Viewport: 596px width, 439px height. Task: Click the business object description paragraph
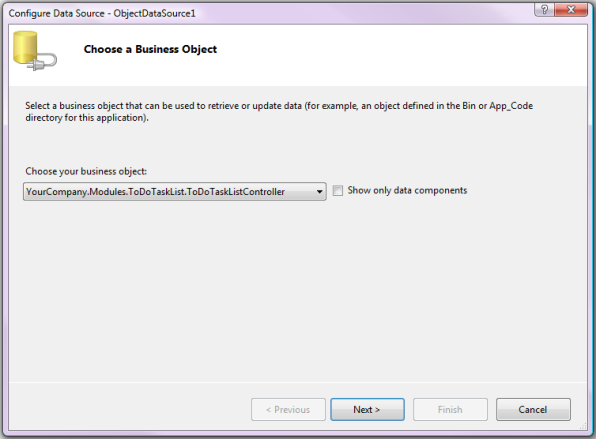(279, 112)
